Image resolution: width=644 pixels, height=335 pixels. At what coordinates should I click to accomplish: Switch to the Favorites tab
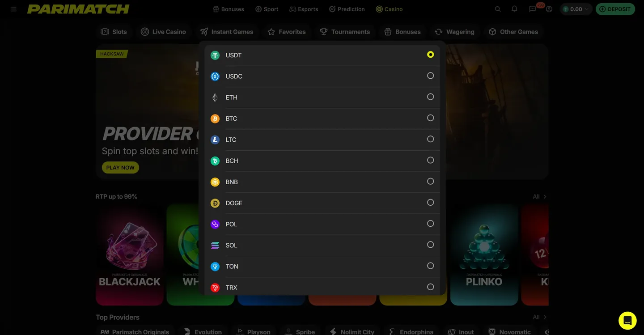pyautogui.click(x=287, y=32)
